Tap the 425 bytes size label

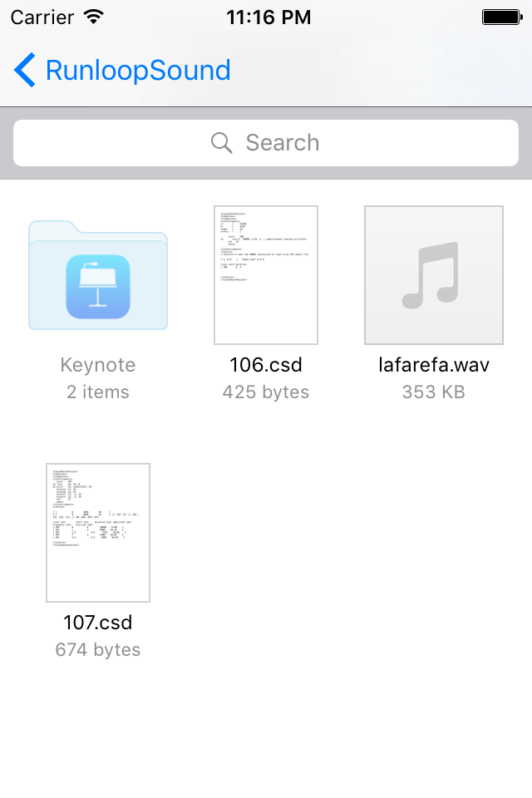266,392
